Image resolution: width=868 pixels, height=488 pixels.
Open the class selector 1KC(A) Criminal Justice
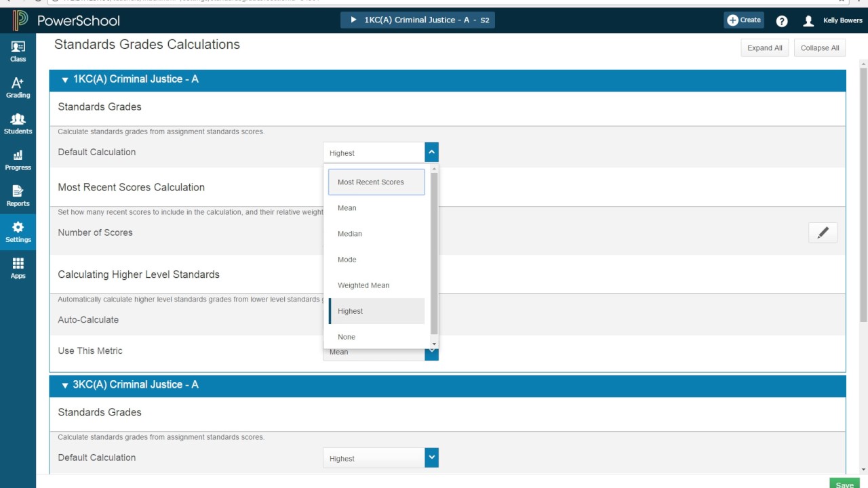(x=418, y=20)
